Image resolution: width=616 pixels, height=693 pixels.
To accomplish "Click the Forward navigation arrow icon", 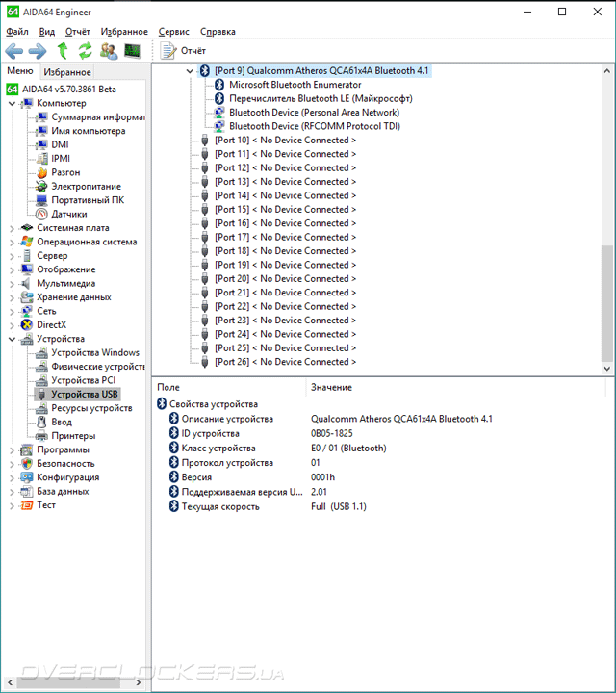I will (x=38, y=51).
